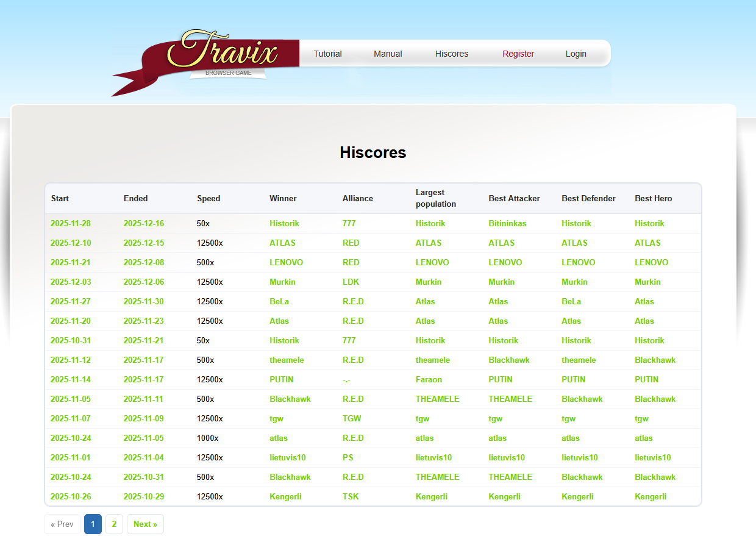The width and height of the screenshot is (756, 536).
Task: Open the LDK alliance link
Action: (x=350, y=282)
